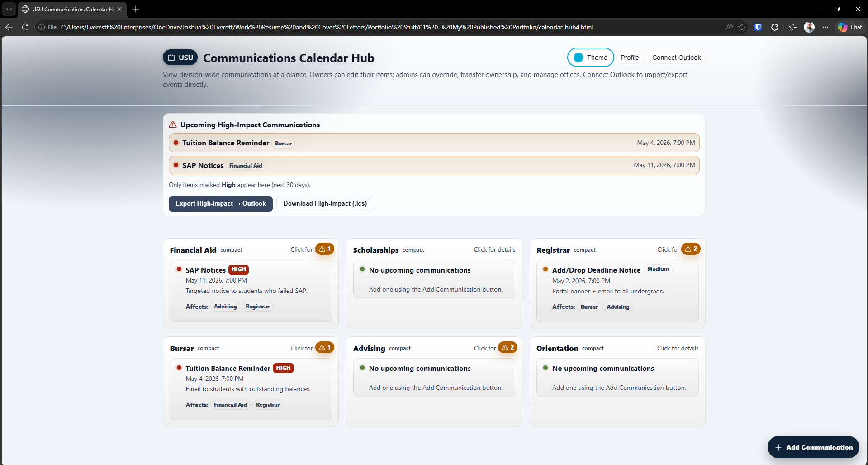Click the HIGH badge on Tuition Balance Reminder item
The width and height of the screenshot is (868, 465).
[x=283, y=368]
